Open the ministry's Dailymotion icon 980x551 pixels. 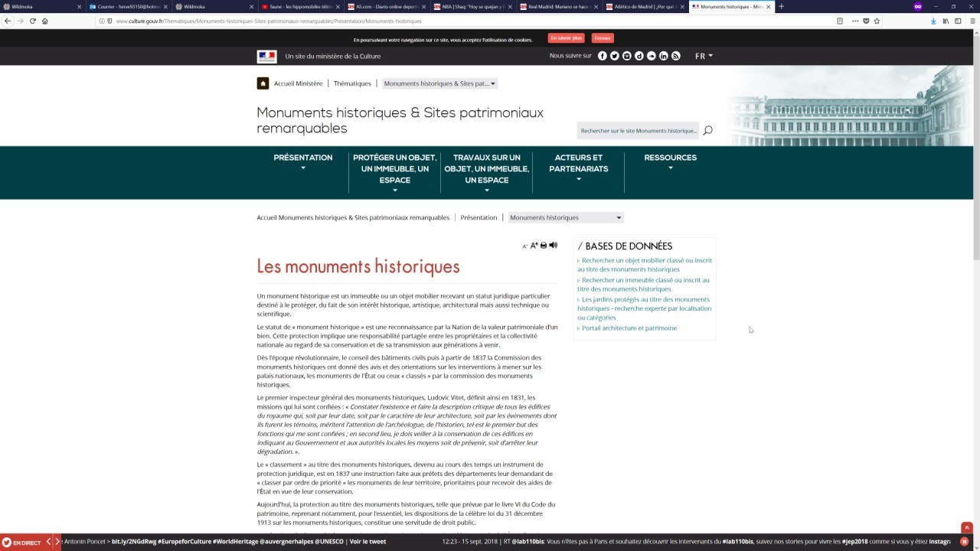coord(639,56)
